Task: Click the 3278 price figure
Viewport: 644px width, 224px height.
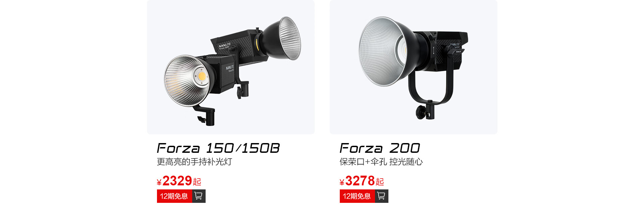Action: pos(360,181)
